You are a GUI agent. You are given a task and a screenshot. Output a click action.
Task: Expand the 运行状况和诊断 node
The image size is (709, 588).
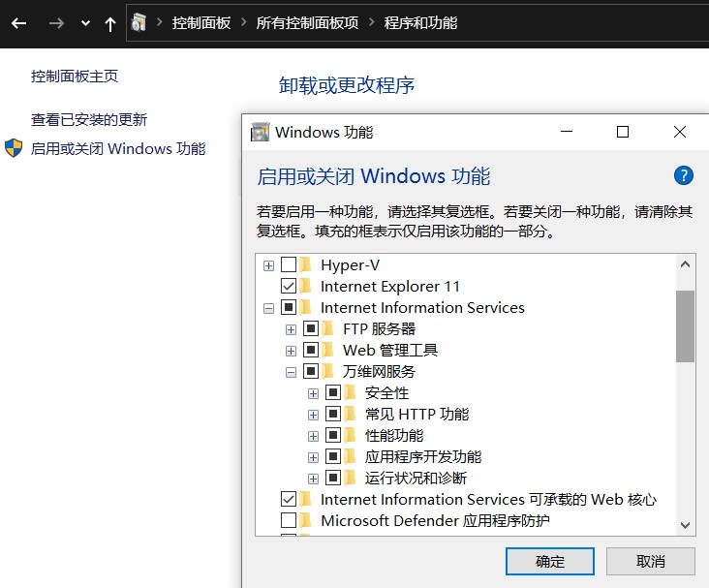(313, 479)
